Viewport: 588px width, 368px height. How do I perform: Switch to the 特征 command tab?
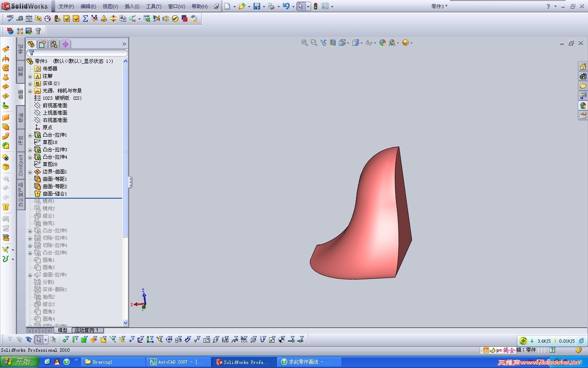21,49
